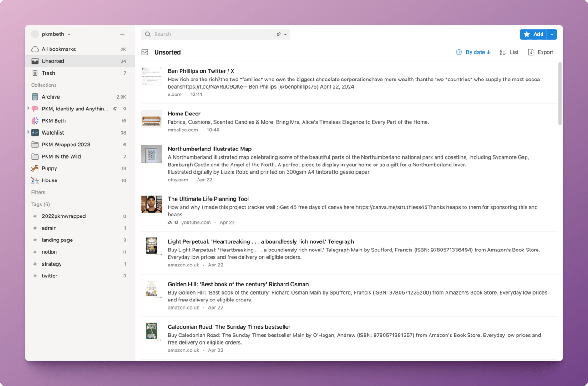Click the public globe icon on PKM, Identity collection
The width and height of the screenshot is (588, 386).
point(115,109)
